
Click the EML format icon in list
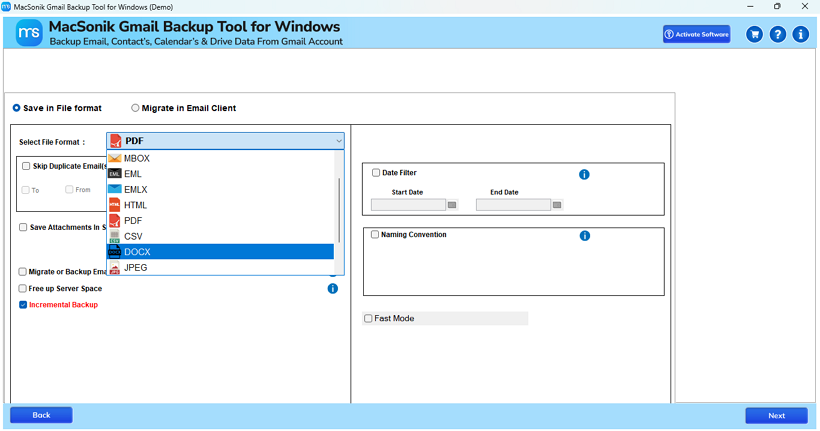115,174
